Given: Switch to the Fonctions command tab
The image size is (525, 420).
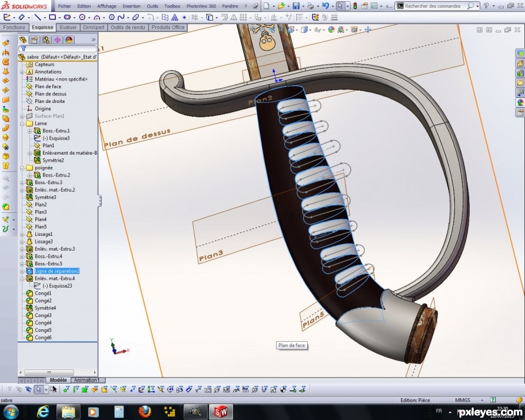Looking at the screenshot, I should (14, 28).
